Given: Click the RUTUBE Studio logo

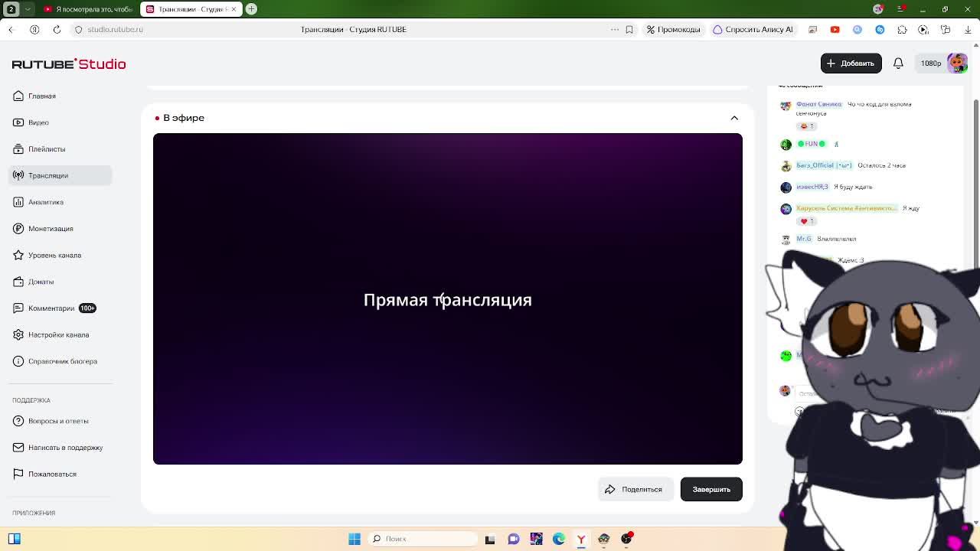Looking at the screenshot, I should pos(69,64).
